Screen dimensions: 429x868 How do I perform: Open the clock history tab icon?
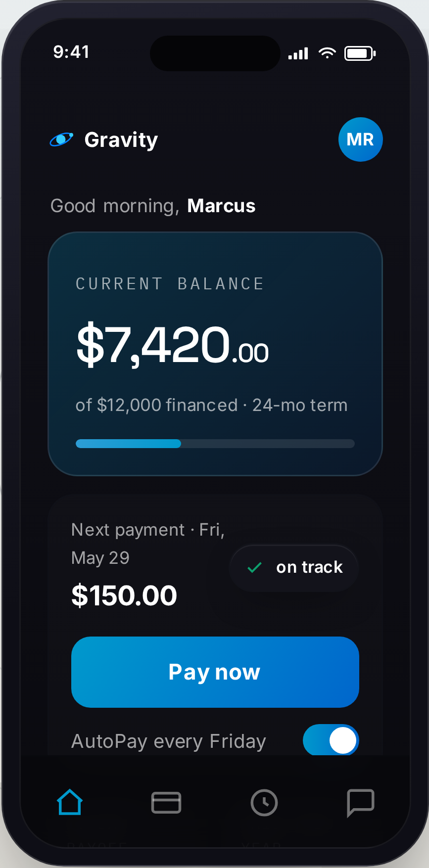pos(264,802)
